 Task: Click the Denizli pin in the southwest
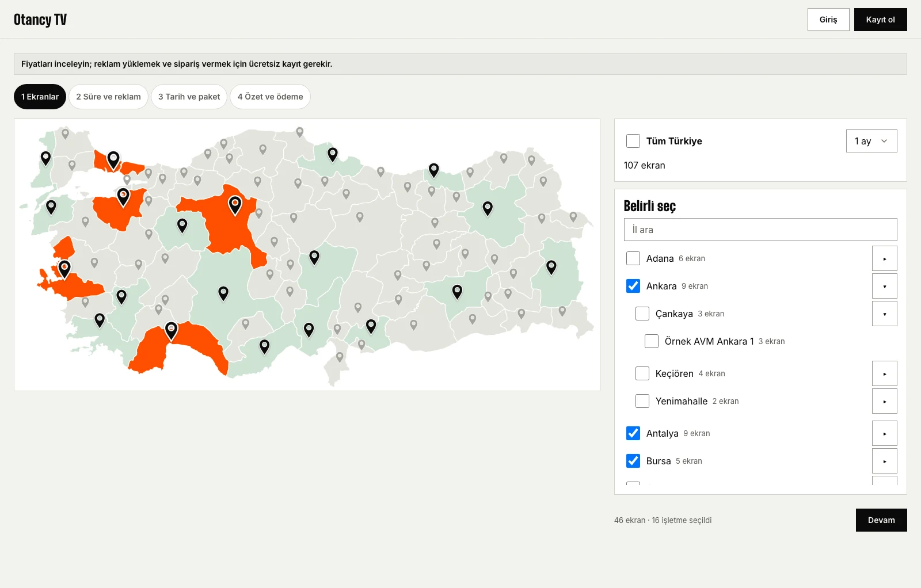point(121,297)
